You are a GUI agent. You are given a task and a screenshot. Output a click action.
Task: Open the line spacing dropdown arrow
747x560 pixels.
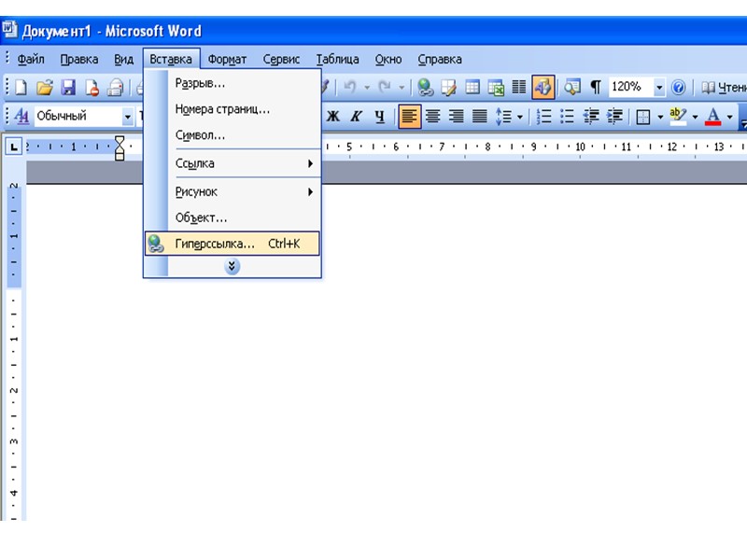[520, 116]
